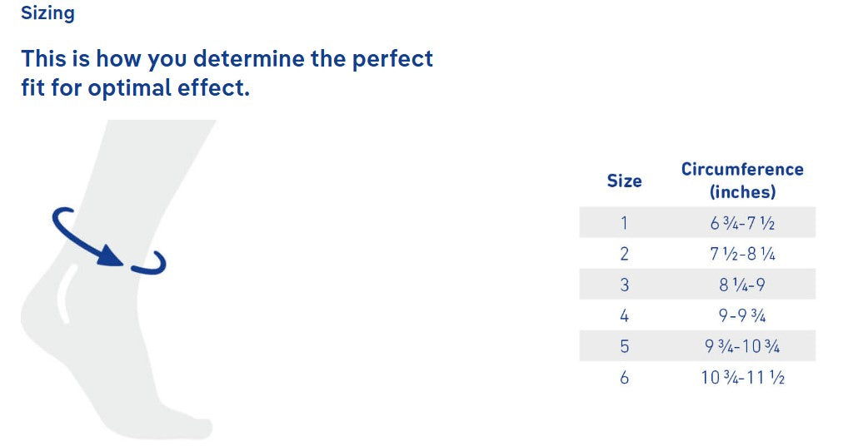Select size 2 in the table
This screenshot has width=868, height=446.
pyautogui.click(x=624, y=254)
